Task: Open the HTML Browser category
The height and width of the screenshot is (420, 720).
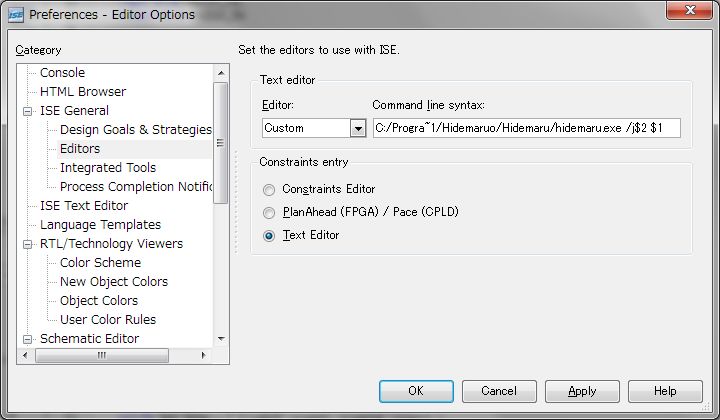Action: click(x=82, y=92)
